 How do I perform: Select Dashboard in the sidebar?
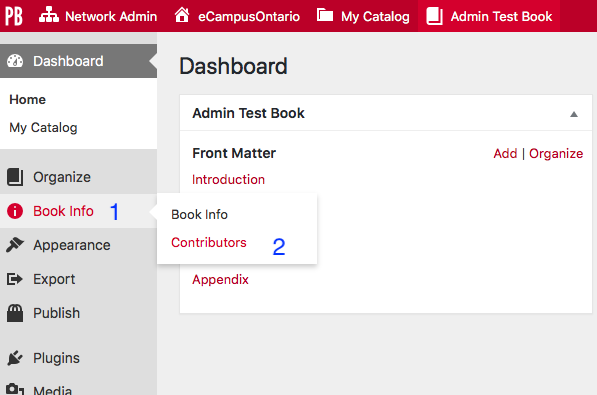[x=78, y=61]
